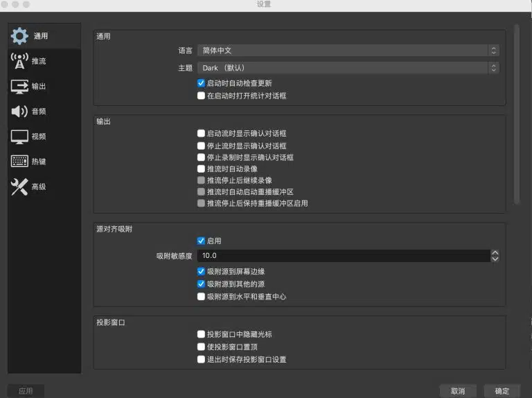
Task: Toggle 推流停止后继续录像 checkbox
Action: (201, 180)
